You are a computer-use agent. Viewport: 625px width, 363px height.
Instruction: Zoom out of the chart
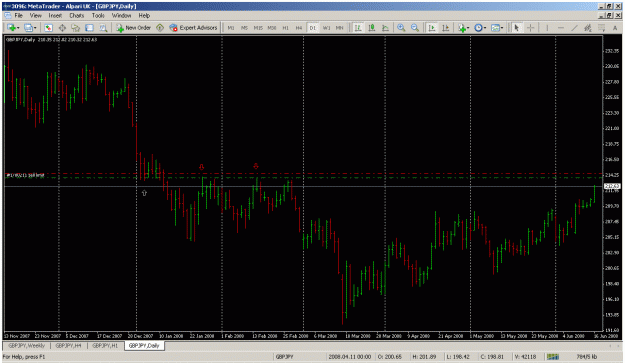tap(415, 27)
